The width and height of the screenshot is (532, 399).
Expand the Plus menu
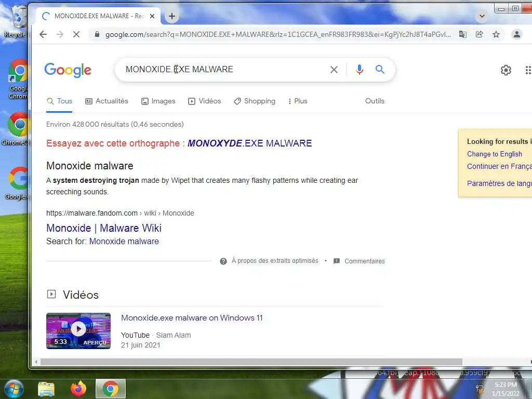(298, 101)
